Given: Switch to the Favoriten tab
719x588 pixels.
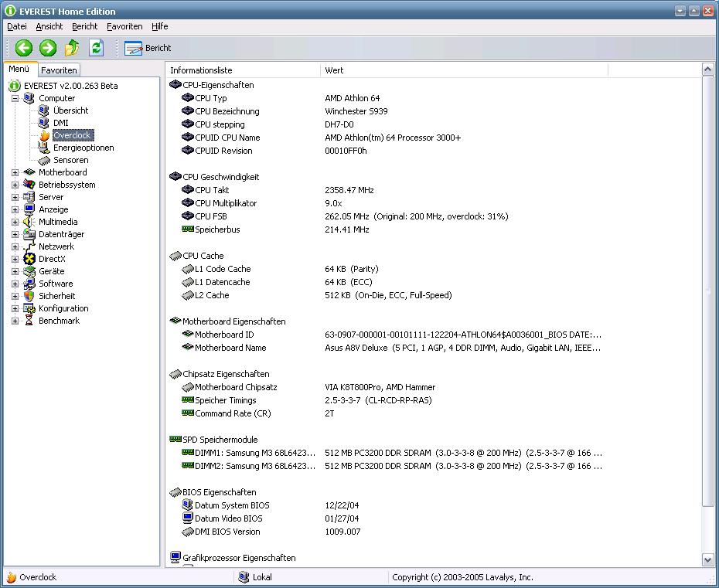Looking at the screenshot, I should click(59, 70).
